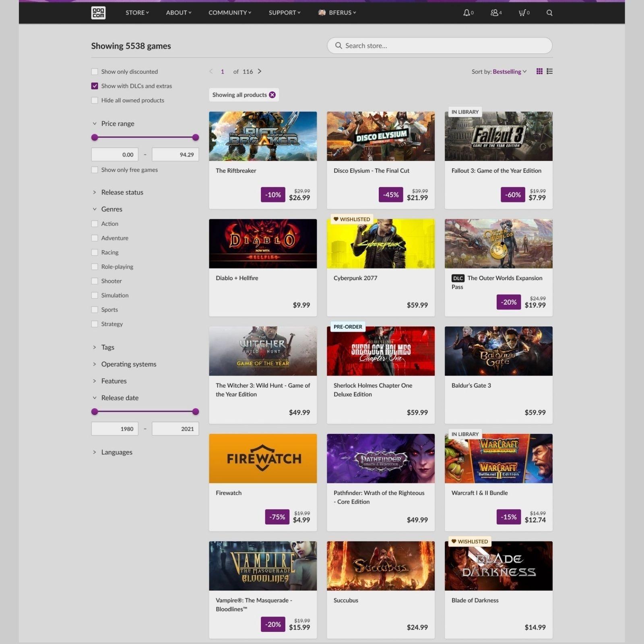Image resolution: width=644 pixels, height=644 pixels.
Task: Click the Search store input field
Action: tap(440, 45)
